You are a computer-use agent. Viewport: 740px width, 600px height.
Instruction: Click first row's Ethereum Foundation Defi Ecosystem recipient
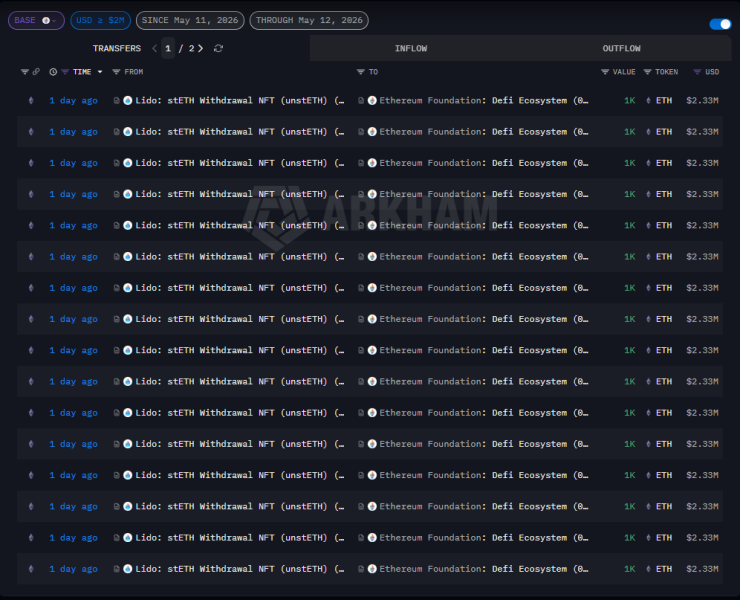[484, 101]
